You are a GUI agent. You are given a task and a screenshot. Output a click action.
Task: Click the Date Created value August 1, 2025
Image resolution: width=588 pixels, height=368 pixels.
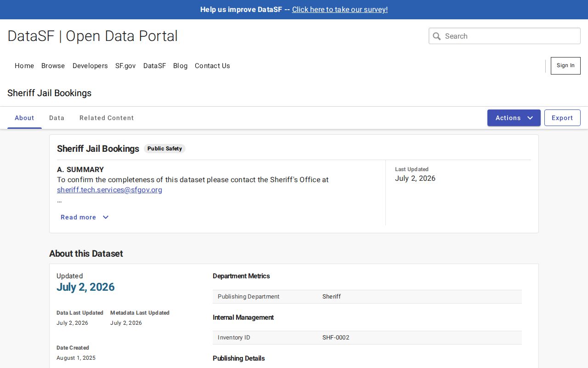click(x=76, y=358)
